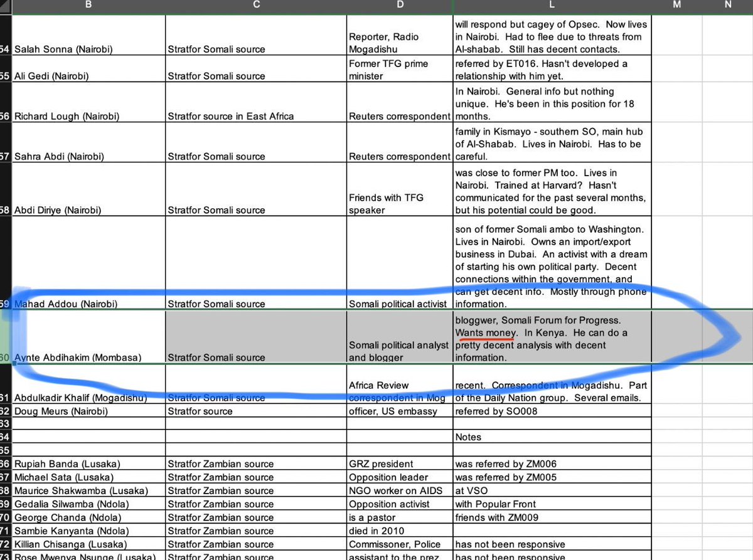Click cell GRZ president
753x560 pixels.
(x=400, y=465)
